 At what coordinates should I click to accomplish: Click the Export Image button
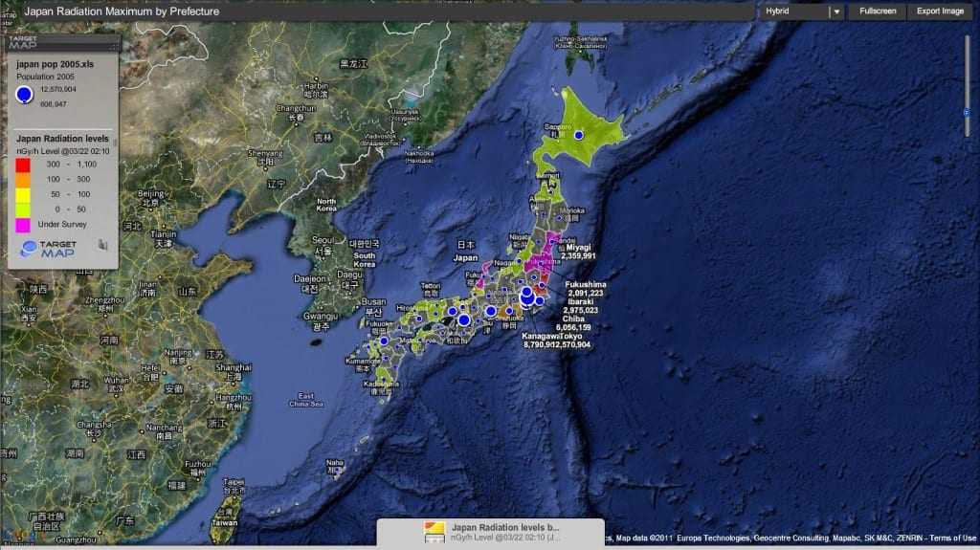point(940,11)
